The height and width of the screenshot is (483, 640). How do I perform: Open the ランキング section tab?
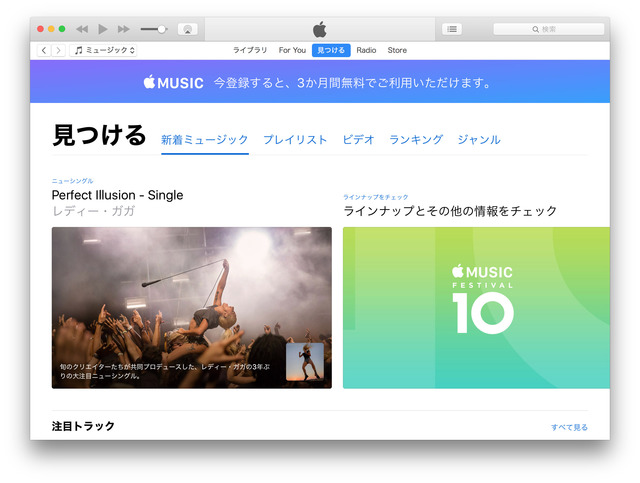coord(416,140)
